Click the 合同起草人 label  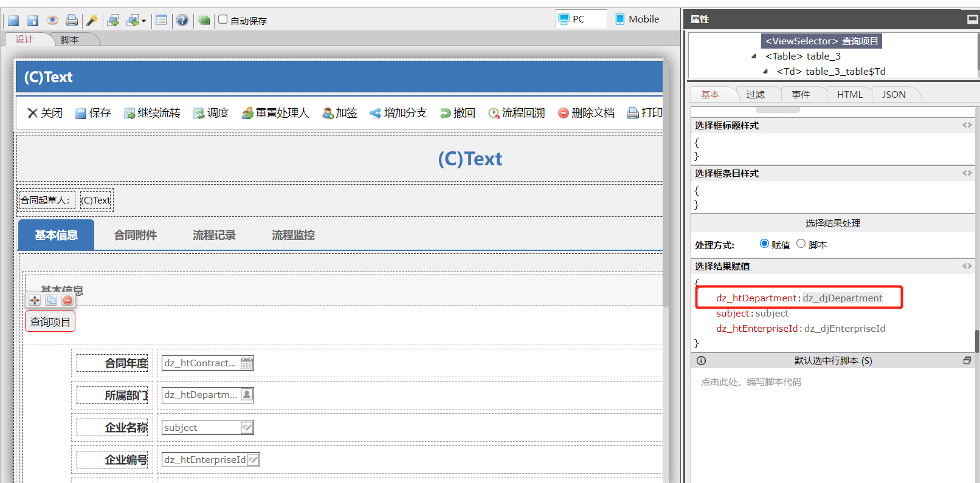pos(46,200)
